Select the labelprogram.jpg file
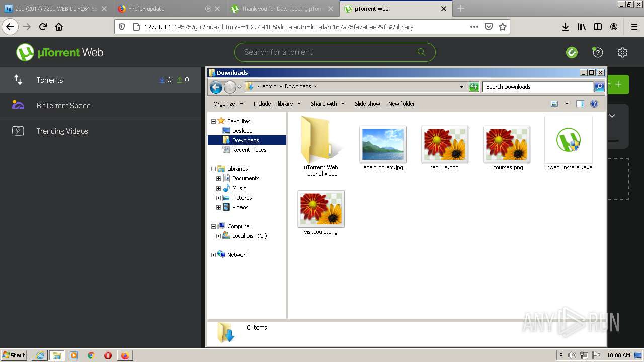 click(x=383, y=147)
